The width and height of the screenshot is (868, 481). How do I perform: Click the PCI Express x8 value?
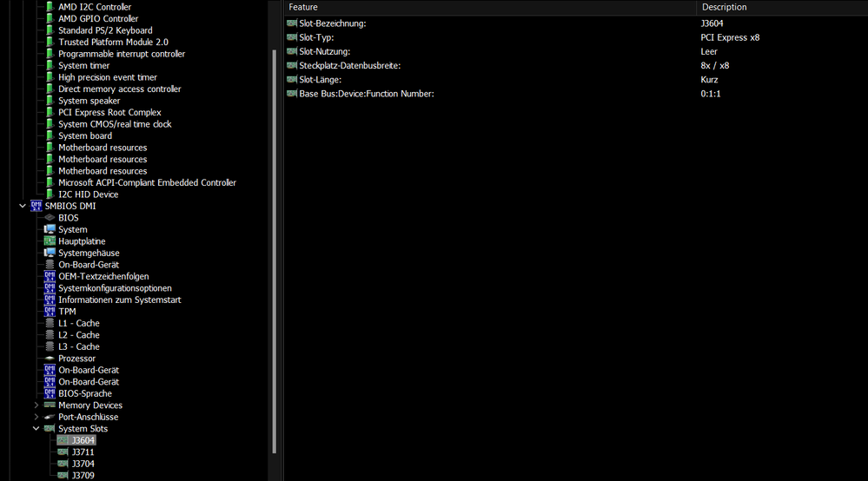click(730, 37)
